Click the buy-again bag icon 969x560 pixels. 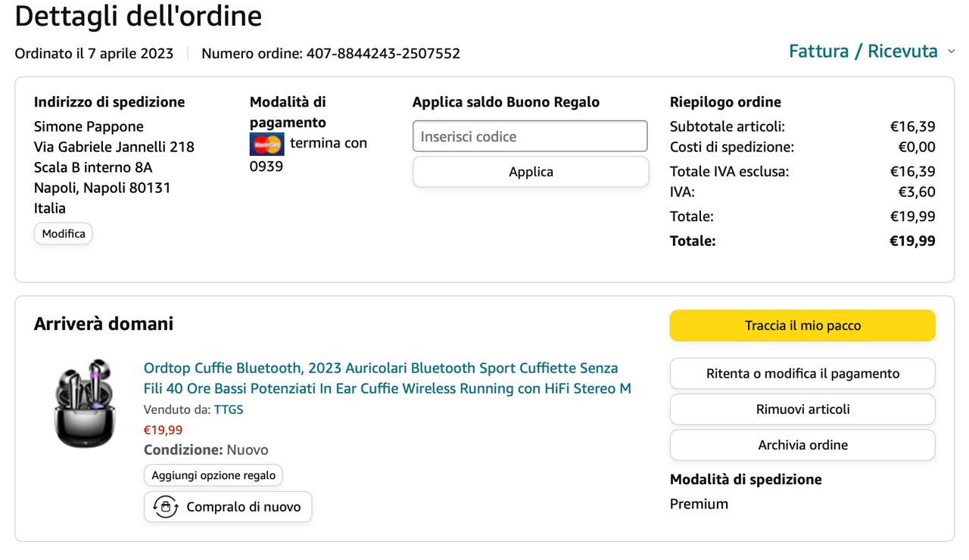165,506
